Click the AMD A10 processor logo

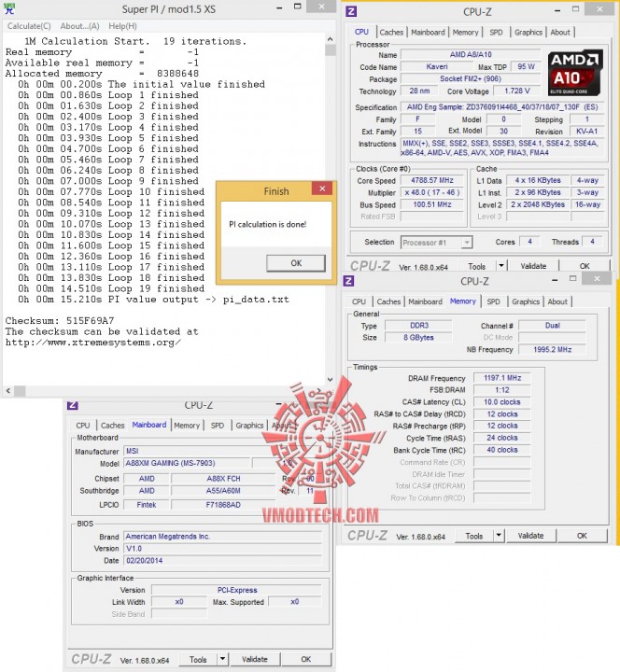pyautogui.click(x=575, y=72)
